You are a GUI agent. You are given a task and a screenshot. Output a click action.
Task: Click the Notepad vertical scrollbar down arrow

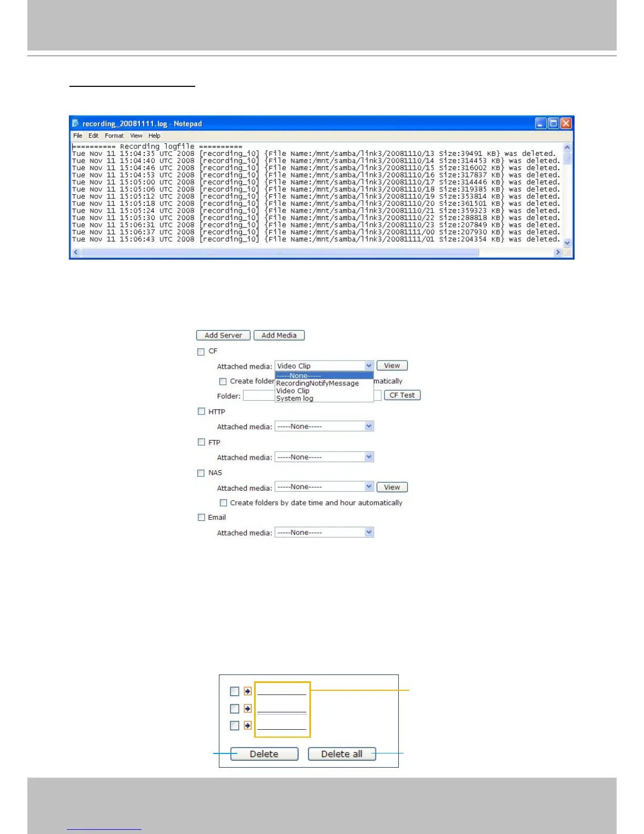(567, 243)
